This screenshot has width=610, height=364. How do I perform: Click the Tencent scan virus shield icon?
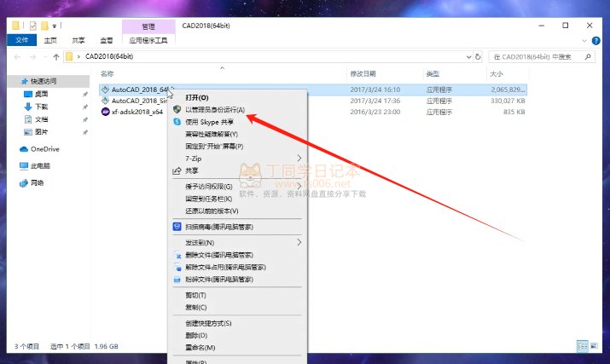pyautogui.click(x=177, y=227)
